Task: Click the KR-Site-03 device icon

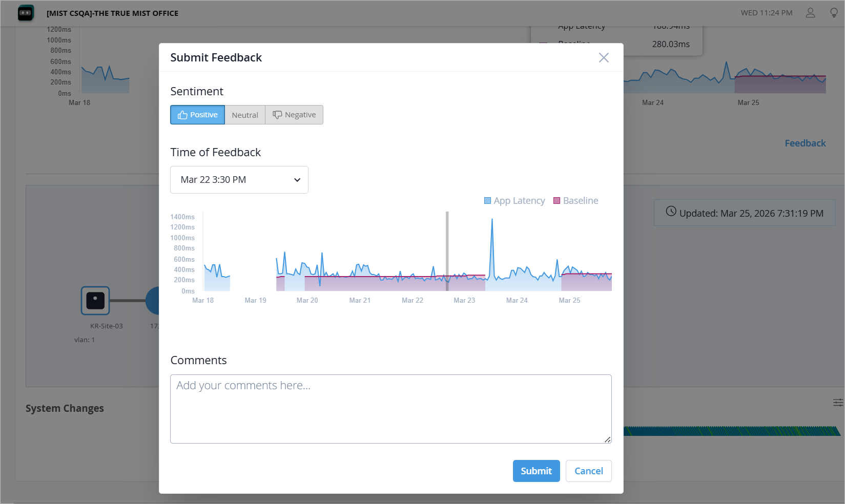Action: [95, 301]
